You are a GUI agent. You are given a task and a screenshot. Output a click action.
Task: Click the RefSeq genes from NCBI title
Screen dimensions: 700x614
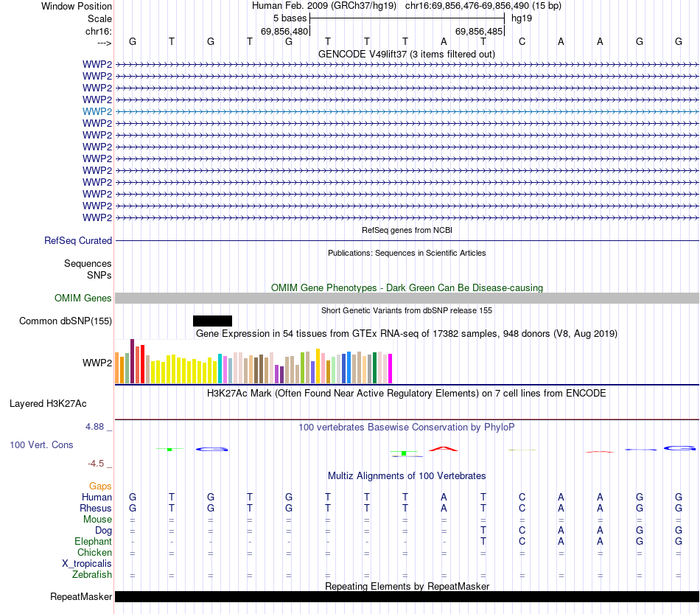click(407, 230)
